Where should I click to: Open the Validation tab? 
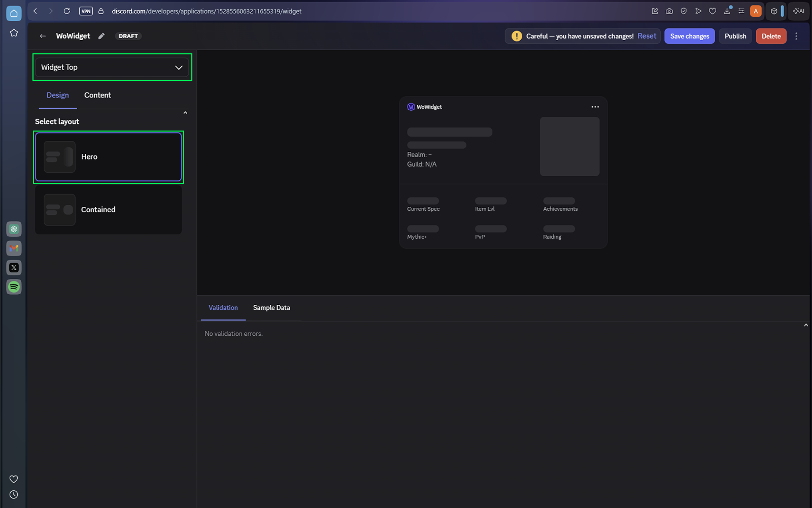click(223, 308)
